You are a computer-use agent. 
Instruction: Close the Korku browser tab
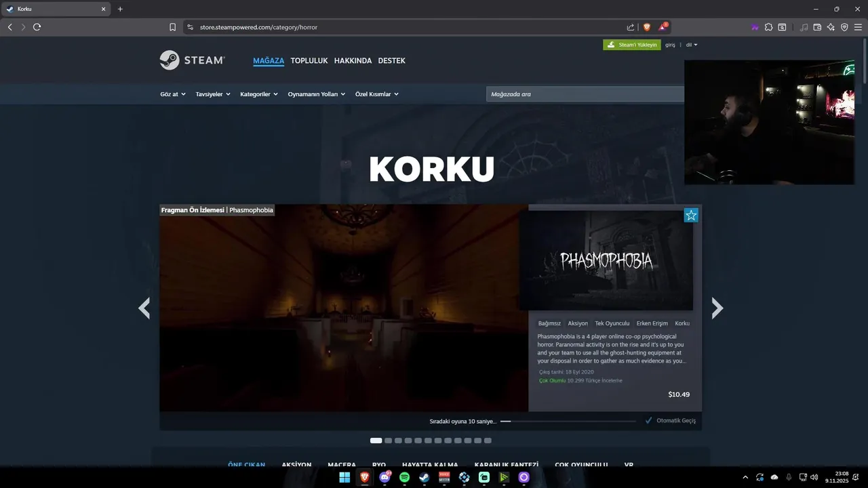pos(103,9)
